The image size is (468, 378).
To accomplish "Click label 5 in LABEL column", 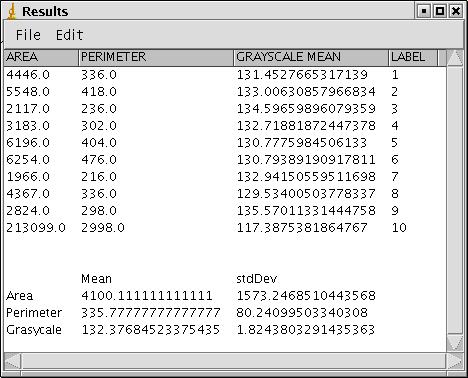I will tap(395, 143).
